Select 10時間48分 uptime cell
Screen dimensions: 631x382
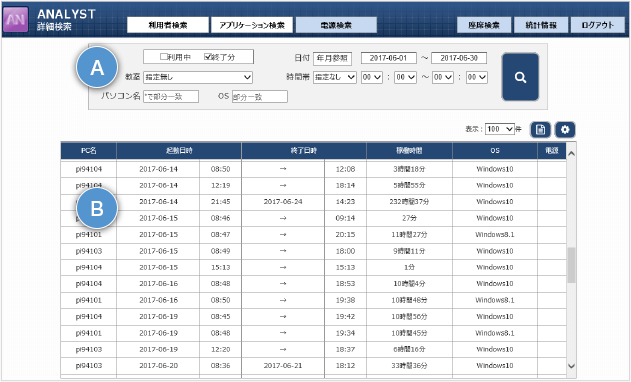[x=409, y=300]
